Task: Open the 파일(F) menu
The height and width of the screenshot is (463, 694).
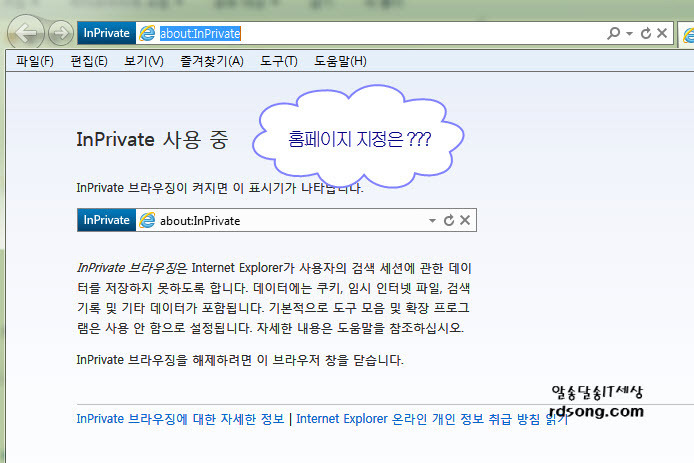Action: [x=35, y=61]
